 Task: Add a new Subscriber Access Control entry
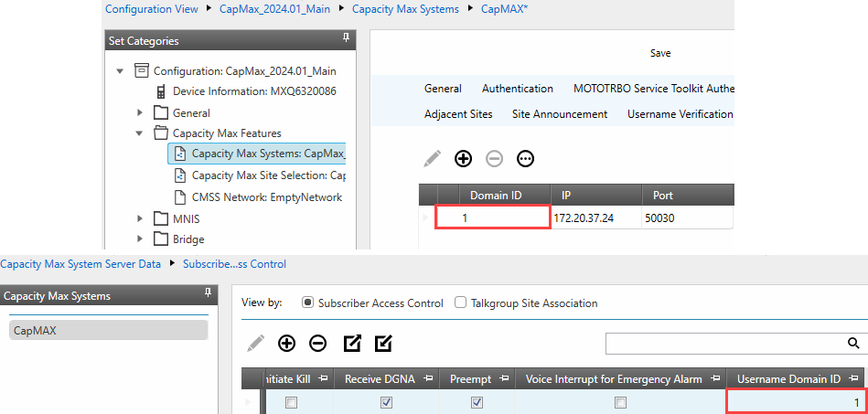(x=287, y=344)
